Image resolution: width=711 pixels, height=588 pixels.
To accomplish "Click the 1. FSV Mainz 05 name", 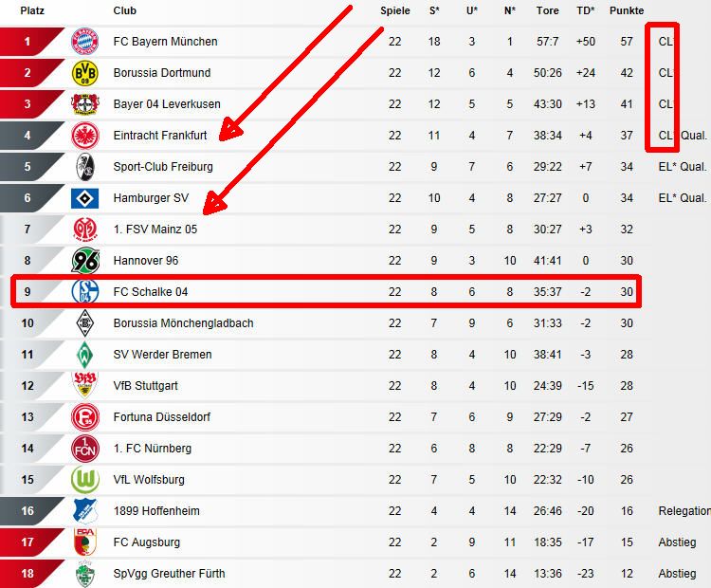I will click(155, 230).
